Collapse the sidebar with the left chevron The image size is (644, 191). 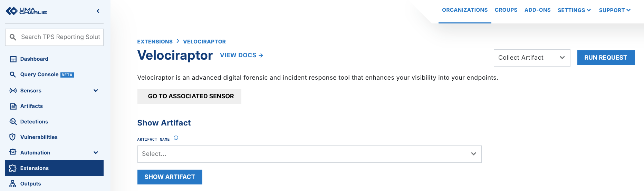[98, 11]
